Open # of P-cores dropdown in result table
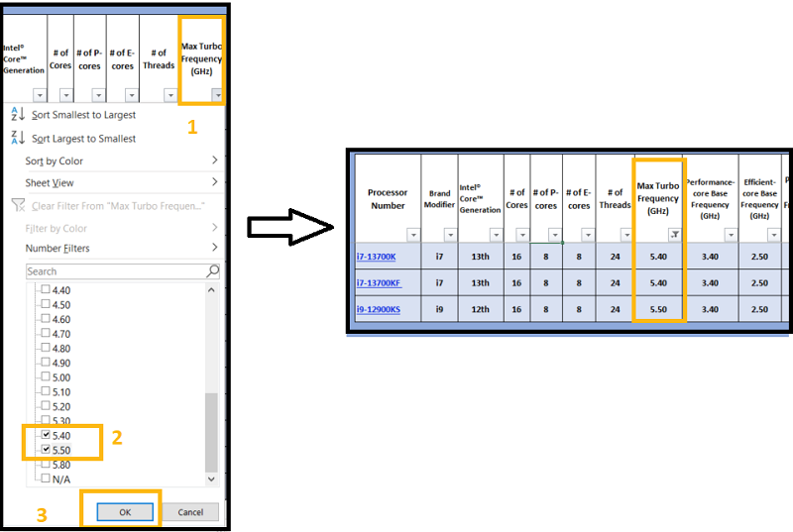 [x=555, y=235]
